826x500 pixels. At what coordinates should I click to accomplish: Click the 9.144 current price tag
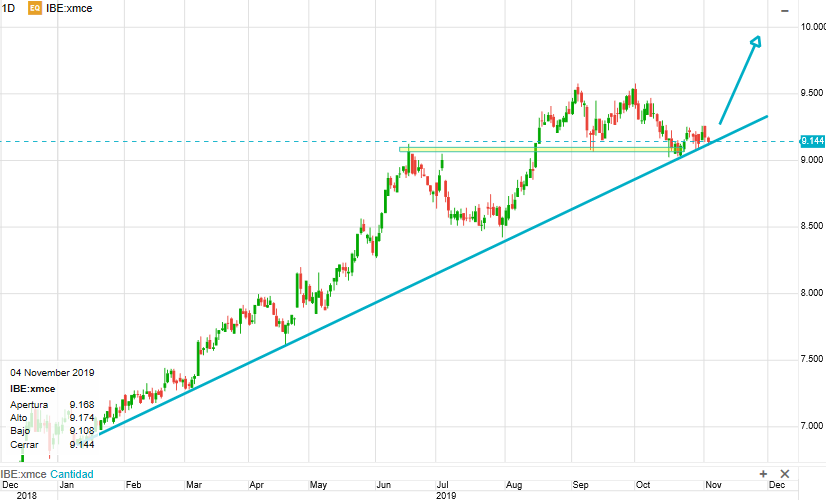[811, 141]
